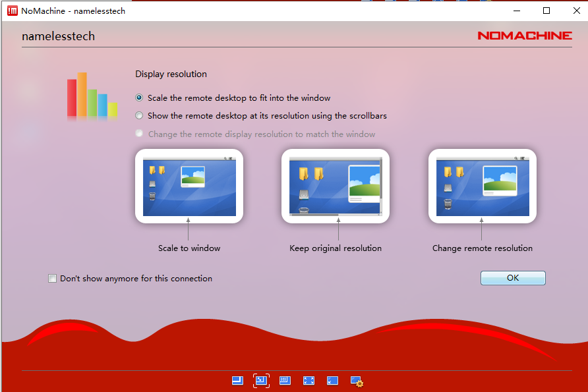Image resolution: width=588 pixels, height=392 pixels.
Task: Check 'Don't show anymore for this connection'
Action: (52, 279)
